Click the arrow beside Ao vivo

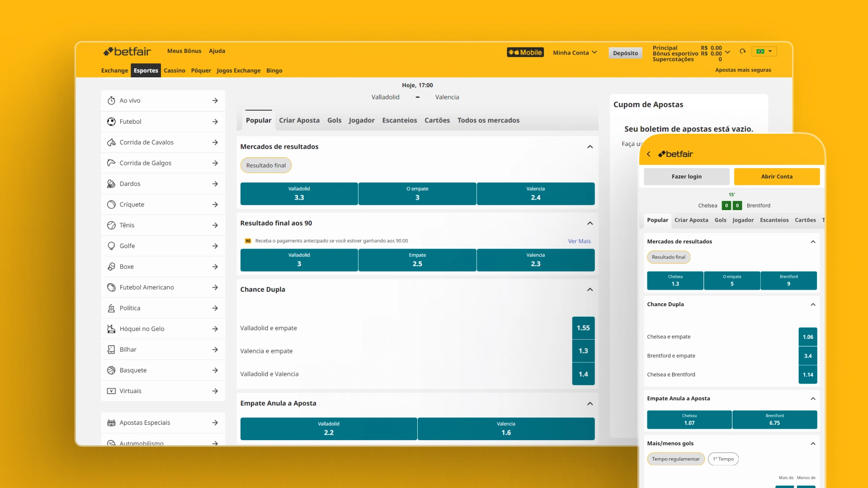click(x=215, y=101)
